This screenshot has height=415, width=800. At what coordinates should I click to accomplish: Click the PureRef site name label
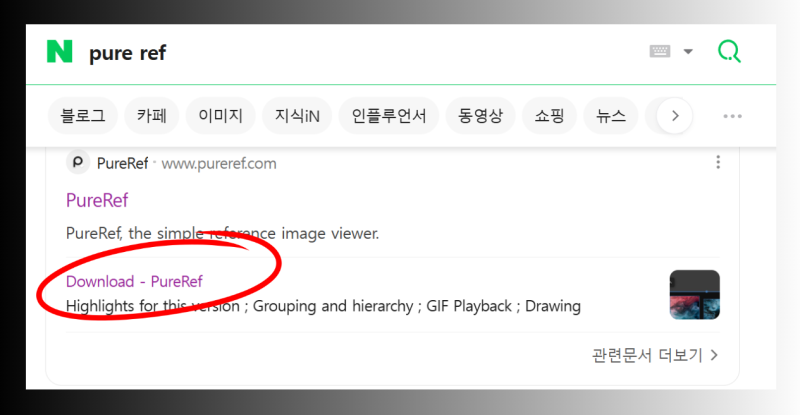coord(122,163)
